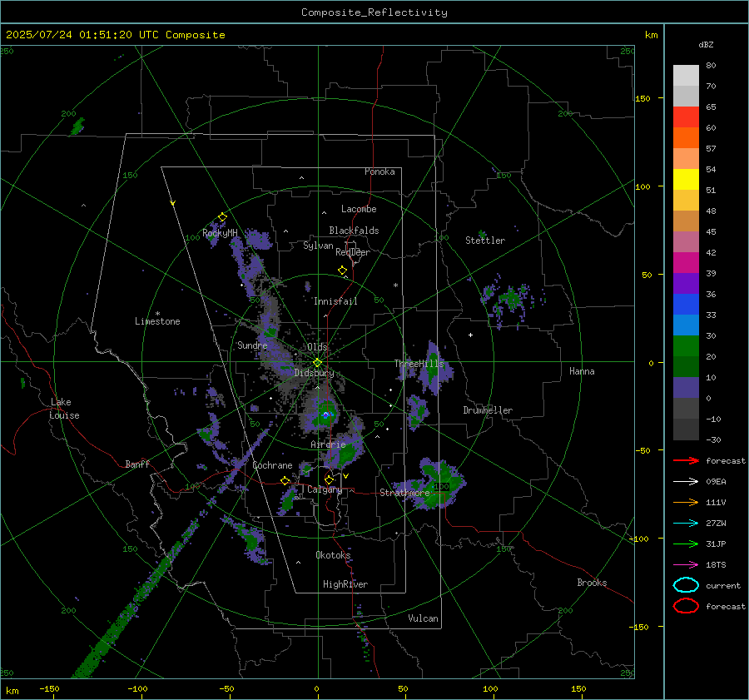
Task: Select the purple 39-36 dBZ color swatch
Action: pyautogui.click(x=686, y=284)
